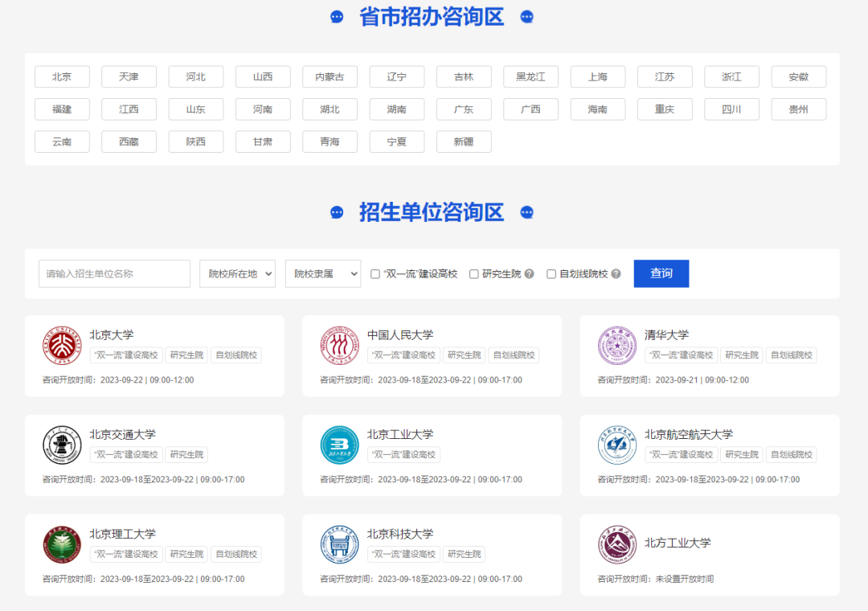Select the 福建 province button
Image resolution: width=868 pixels, height=611 pixels.
(x=62, y=109)
